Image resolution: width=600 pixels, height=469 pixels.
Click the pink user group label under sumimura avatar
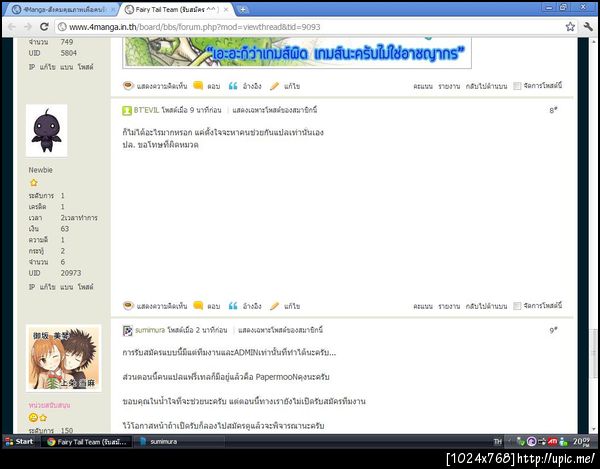(x=49, y=405)
